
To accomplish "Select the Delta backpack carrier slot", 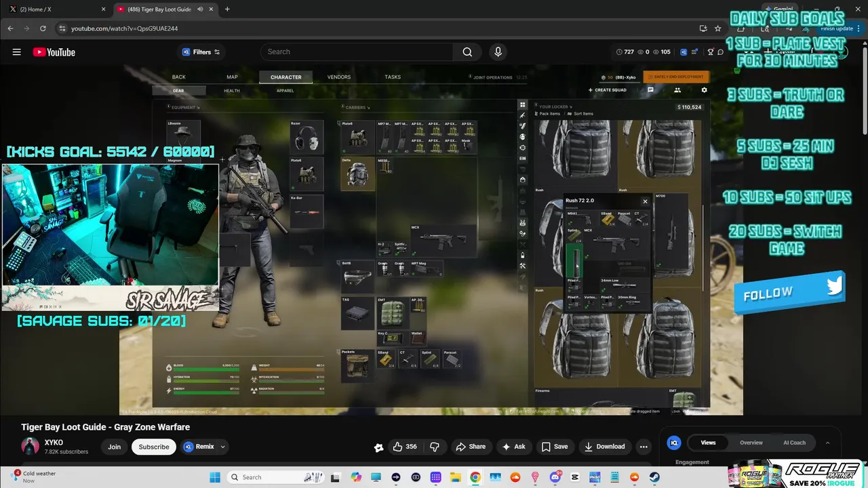I will pos(357,174).
